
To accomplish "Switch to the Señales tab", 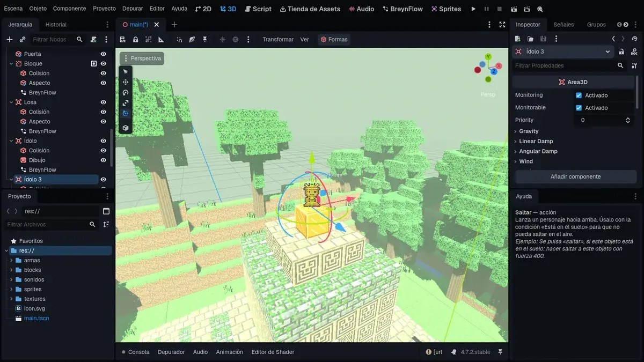I will pos(563,25).
